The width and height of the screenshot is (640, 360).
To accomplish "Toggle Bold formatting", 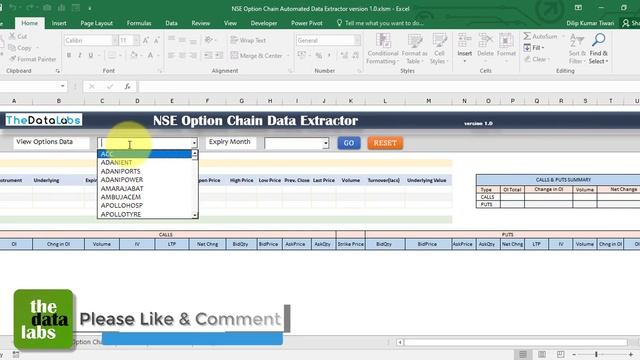I will pos(69,55).
